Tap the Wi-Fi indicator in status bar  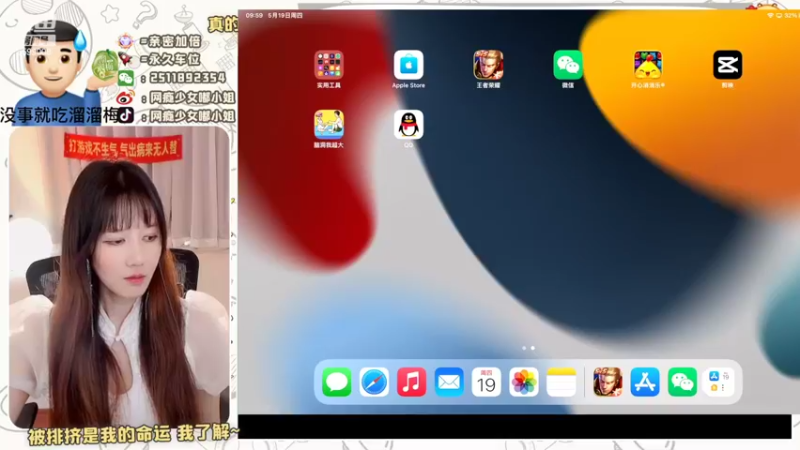770,16
